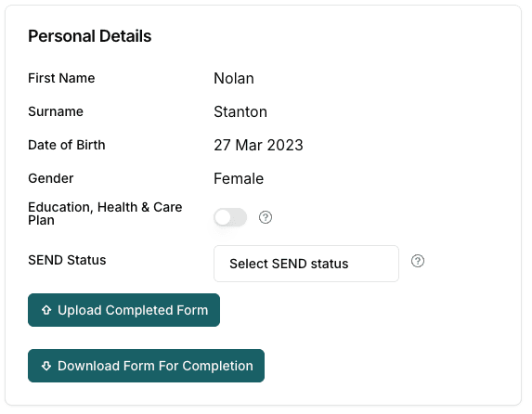Click the SEND Status label
Viewport: 532px width, 414px height.
67,260
